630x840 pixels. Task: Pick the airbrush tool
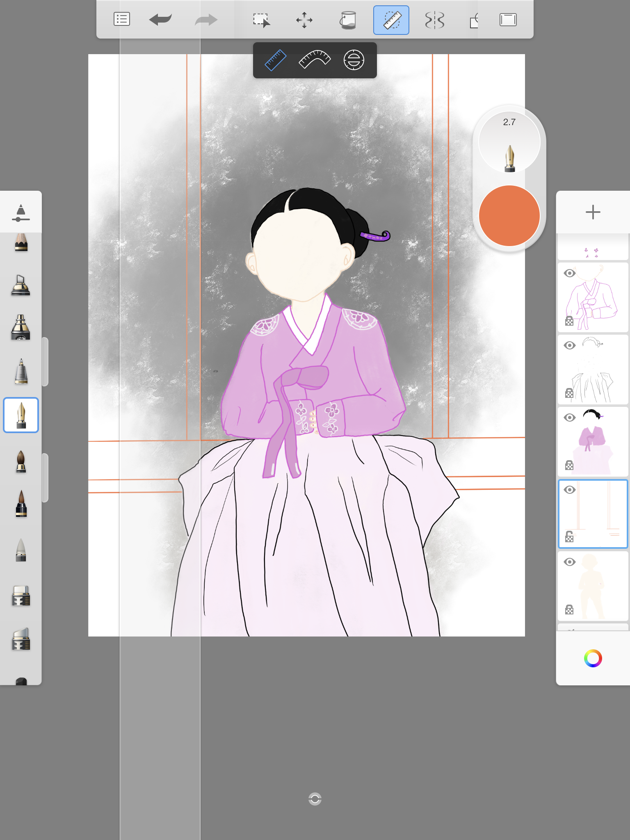tap(21, 327)
